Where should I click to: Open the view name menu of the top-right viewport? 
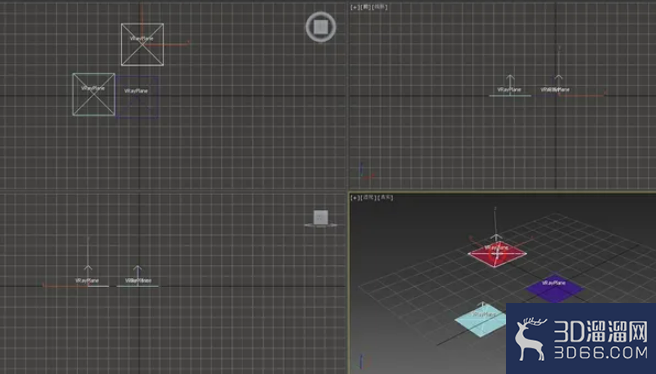[366, 7]
